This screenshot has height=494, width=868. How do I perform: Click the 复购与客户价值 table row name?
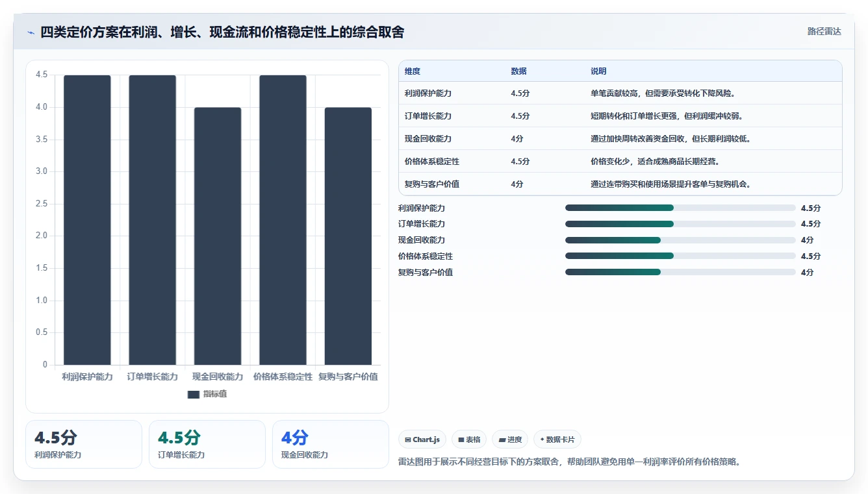(x=432, y=184)
